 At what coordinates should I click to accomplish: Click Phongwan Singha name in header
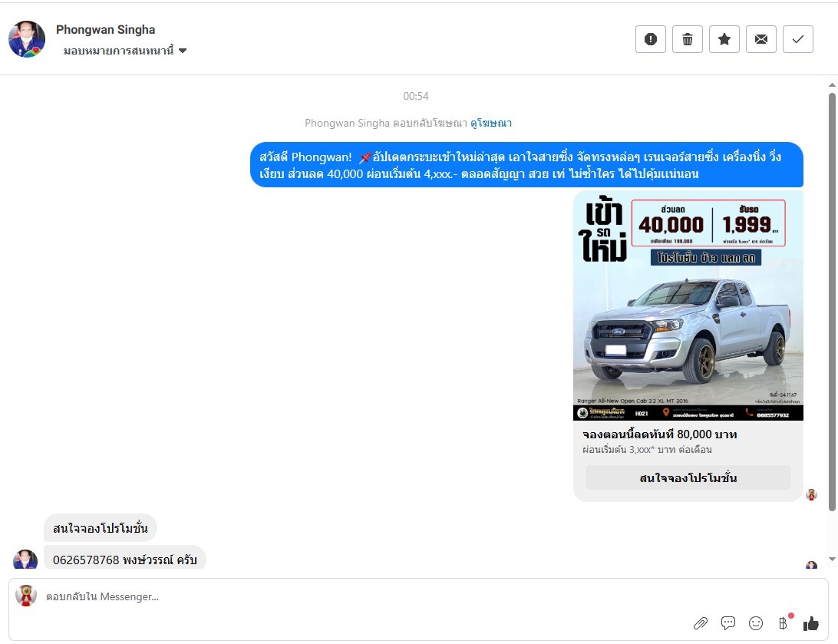(105, 30)
